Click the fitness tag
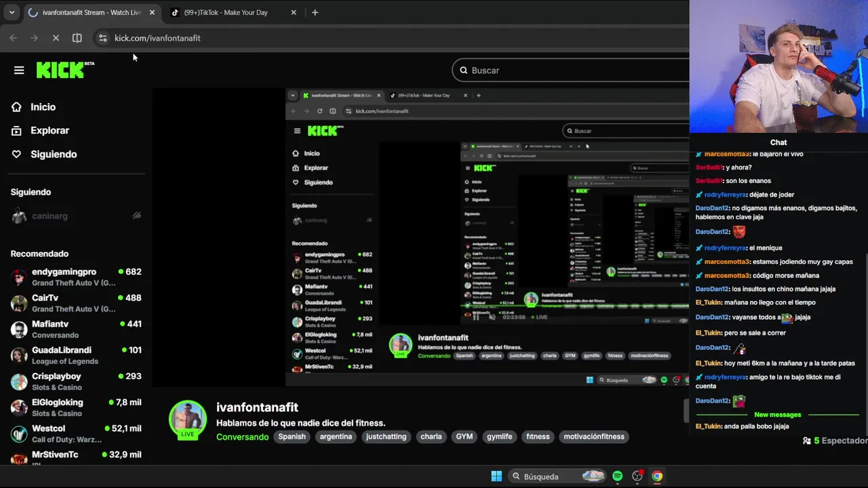The width and height of the screenshot is (868, 488). point(538,436)
